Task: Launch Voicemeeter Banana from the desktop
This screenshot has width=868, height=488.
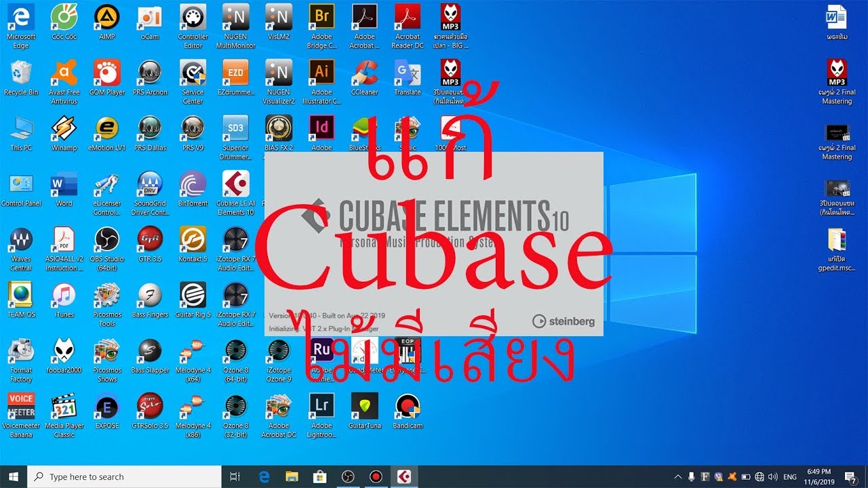Action: (21, 415)
